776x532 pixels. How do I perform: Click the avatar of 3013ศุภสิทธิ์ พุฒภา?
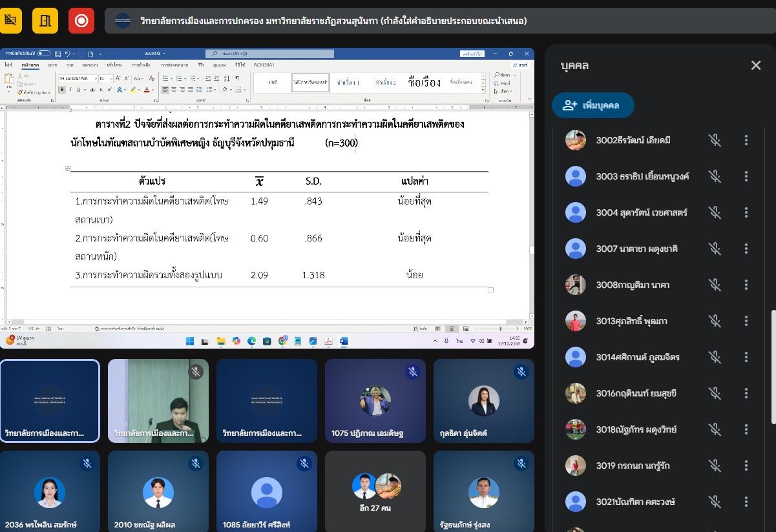pyautogui.click(x=575, y=321)
